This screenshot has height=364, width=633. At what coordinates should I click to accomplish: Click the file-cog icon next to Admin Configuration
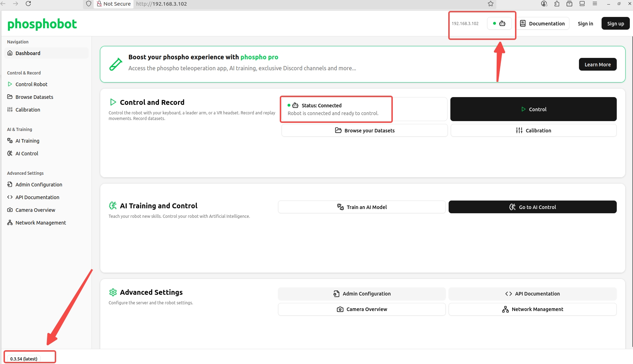[10, 184]
